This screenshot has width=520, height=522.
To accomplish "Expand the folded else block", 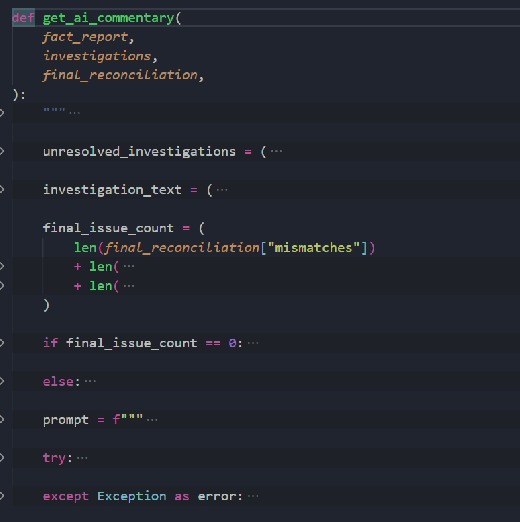I will [x=2, y=381].
